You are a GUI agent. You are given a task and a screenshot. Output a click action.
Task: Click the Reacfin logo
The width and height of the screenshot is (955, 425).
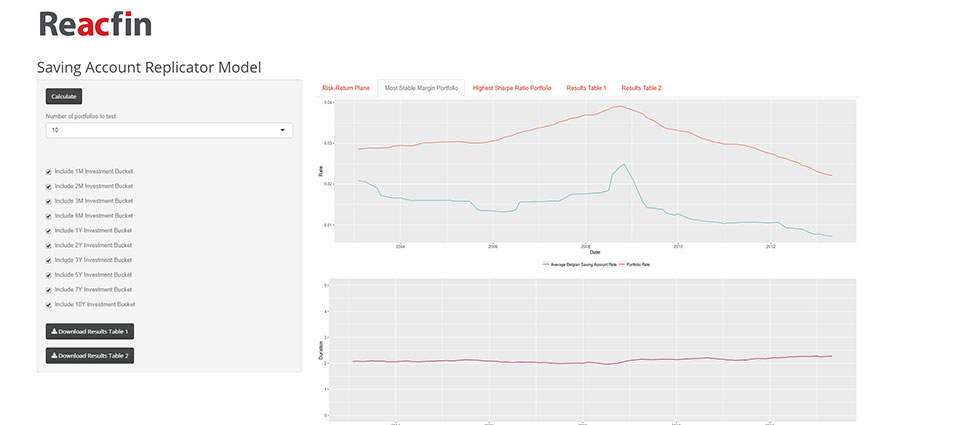click(x=95, y=23)
